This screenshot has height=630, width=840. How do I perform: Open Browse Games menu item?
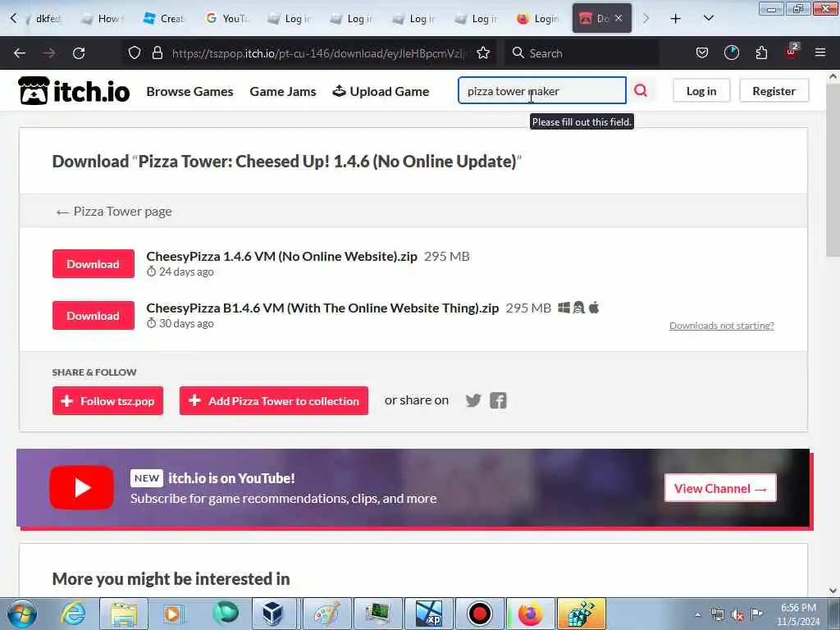click(x=189, y=92)
